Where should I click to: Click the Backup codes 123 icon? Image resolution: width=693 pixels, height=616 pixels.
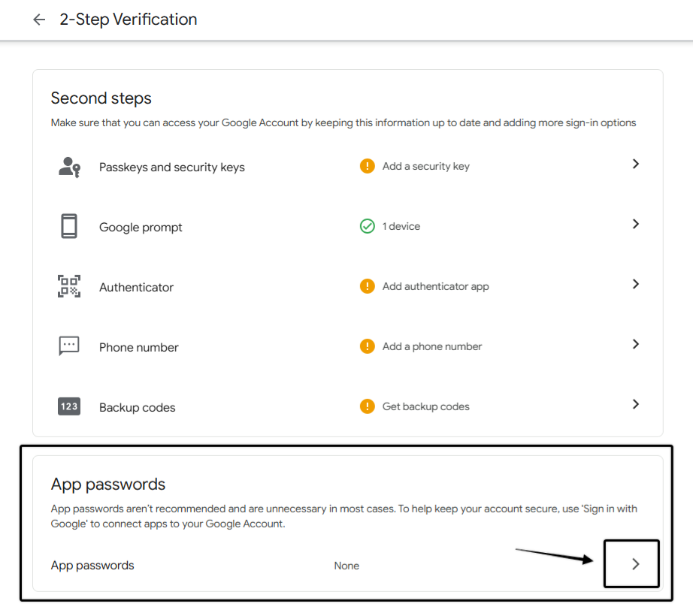click(69, 406)
